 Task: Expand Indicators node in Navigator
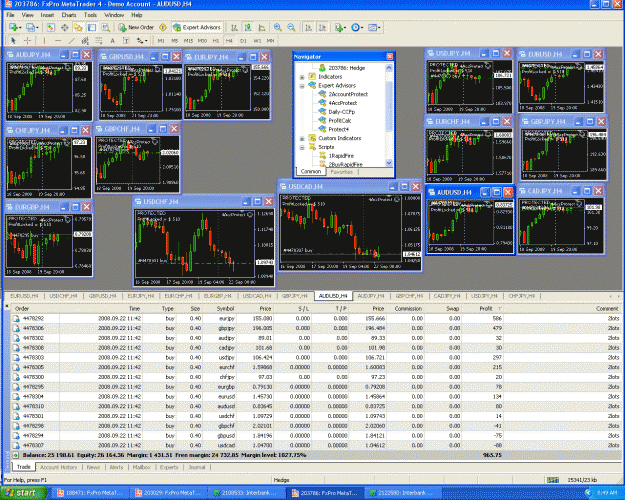pos(302,77)
